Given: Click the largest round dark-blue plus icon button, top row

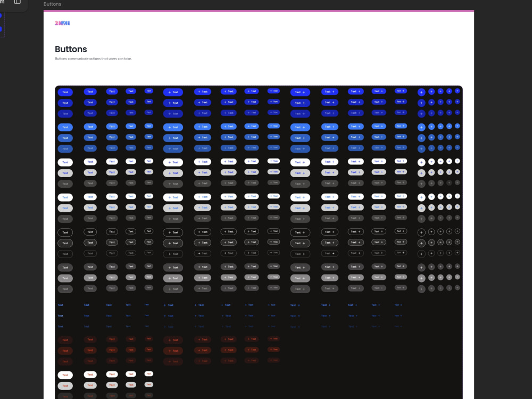Looking at the screenshot, I should 421,92.
